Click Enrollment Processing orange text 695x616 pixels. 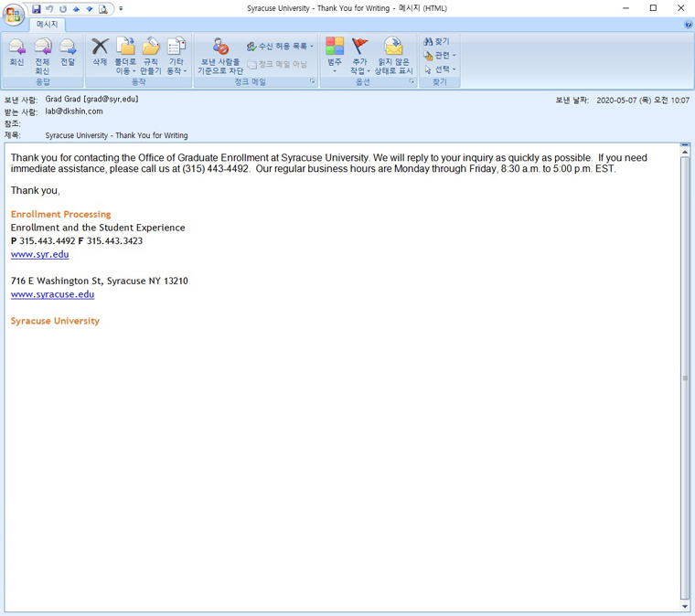pos(60,215)
